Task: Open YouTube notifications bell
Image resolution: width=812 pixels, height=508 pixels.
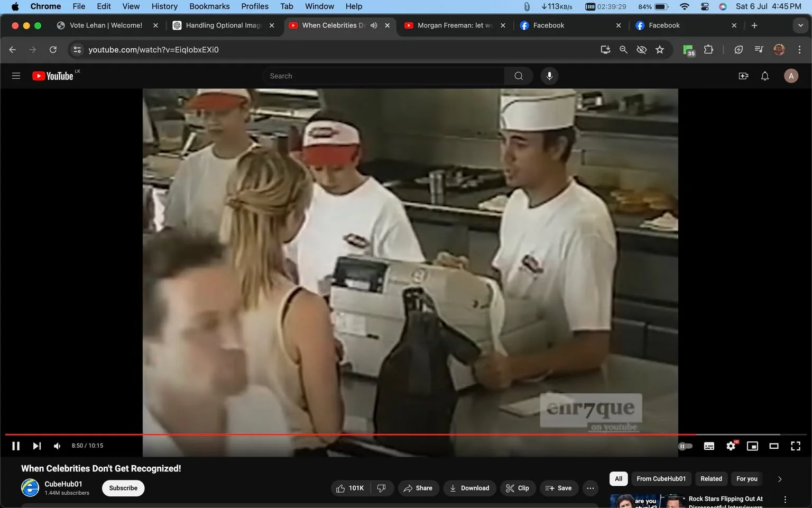Action: tap(765, 76)
